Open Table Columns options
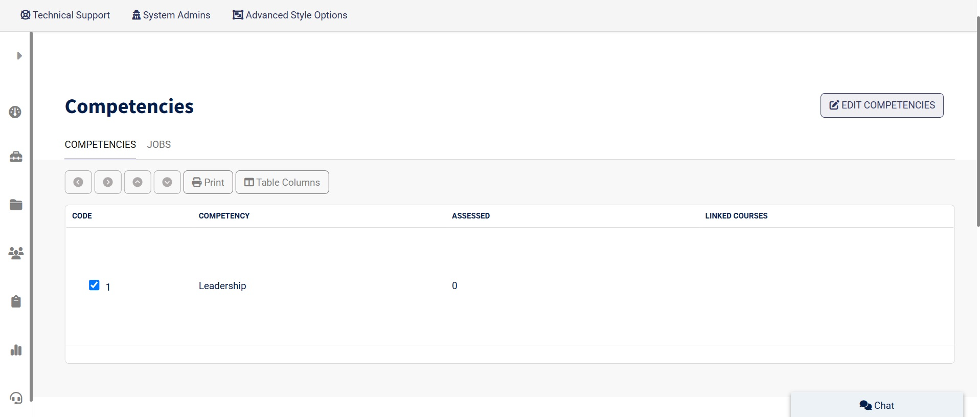Viewport: 980px width, 417px height. [282, 182]
